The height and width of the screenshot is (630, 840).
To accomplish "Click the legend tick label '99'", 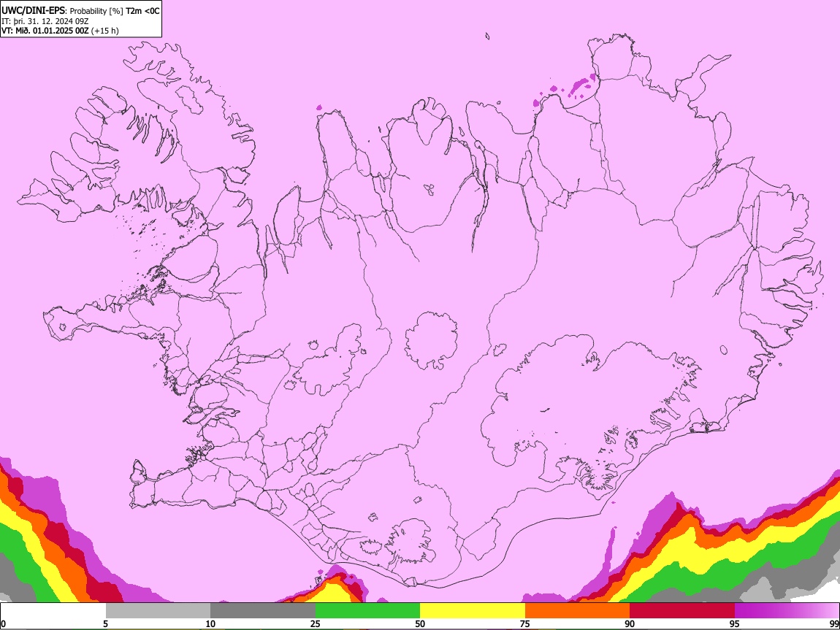I will pos(833,623).
